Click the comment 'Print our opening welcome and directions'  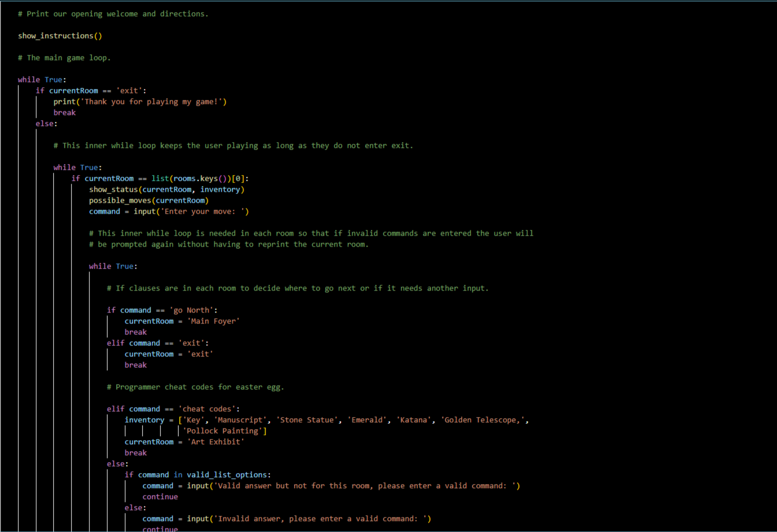(x=113, y=14)
